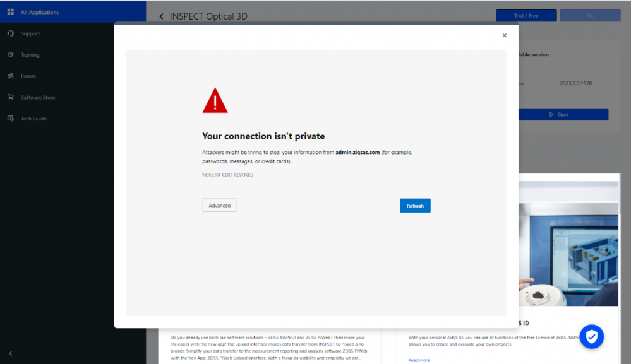Click the version number 2023.2.0.1520

coord(575,83)
